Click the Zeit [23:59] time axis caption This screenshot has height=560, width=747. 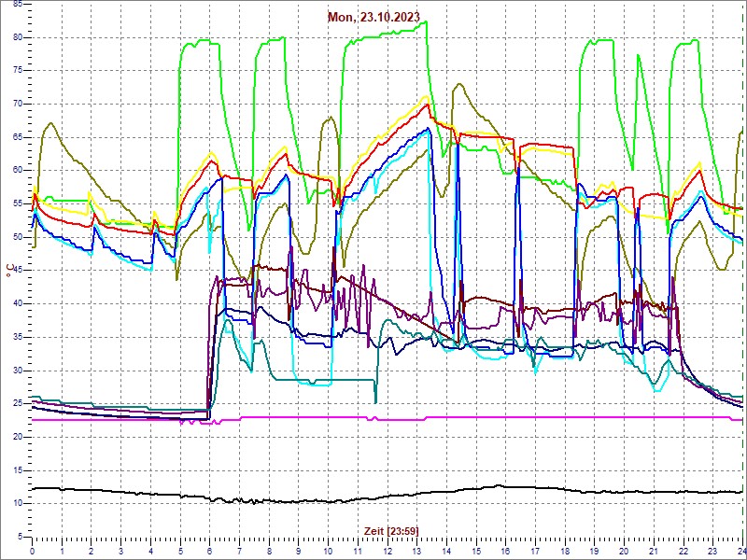click(391, 530)
